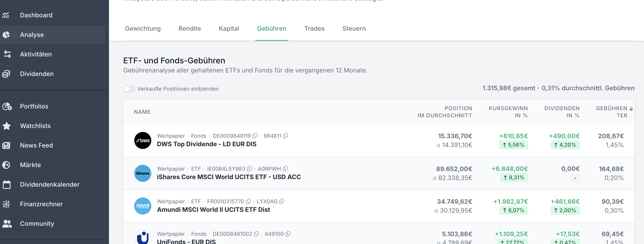Screen dimensions: 644x244
Task: Open Community in the sidebar
Action: click(37, 224)
